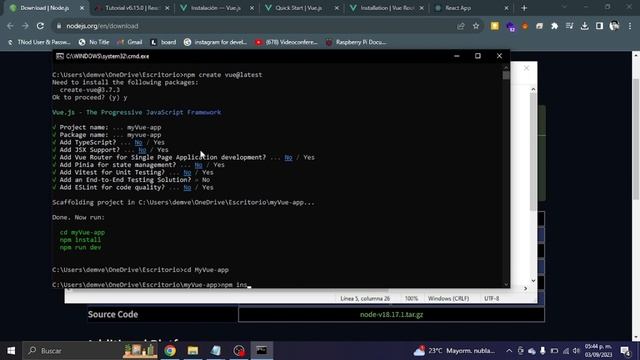This screenshot has height=360, width=640.
Task: Open the volume icon in the system tray
Action: 576,351
